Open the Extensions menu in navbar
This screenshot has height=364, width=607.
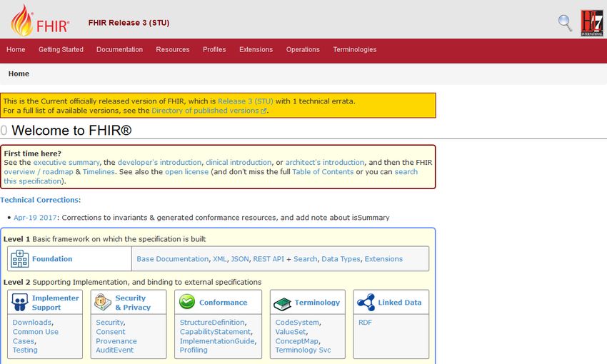coord(256,49)
